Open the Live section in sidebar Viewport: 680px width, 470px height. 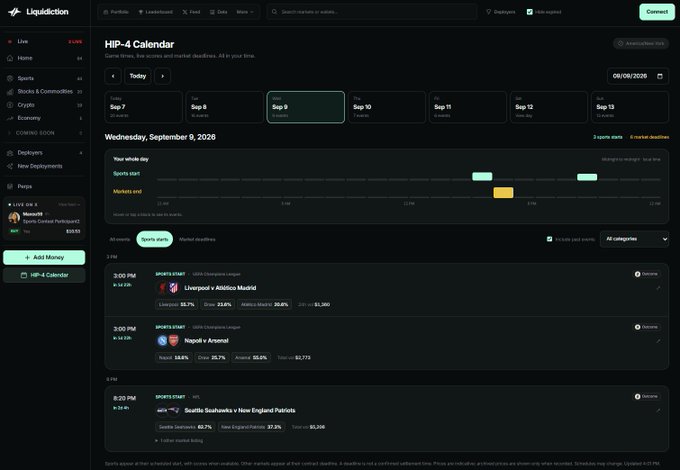(45, 42)
